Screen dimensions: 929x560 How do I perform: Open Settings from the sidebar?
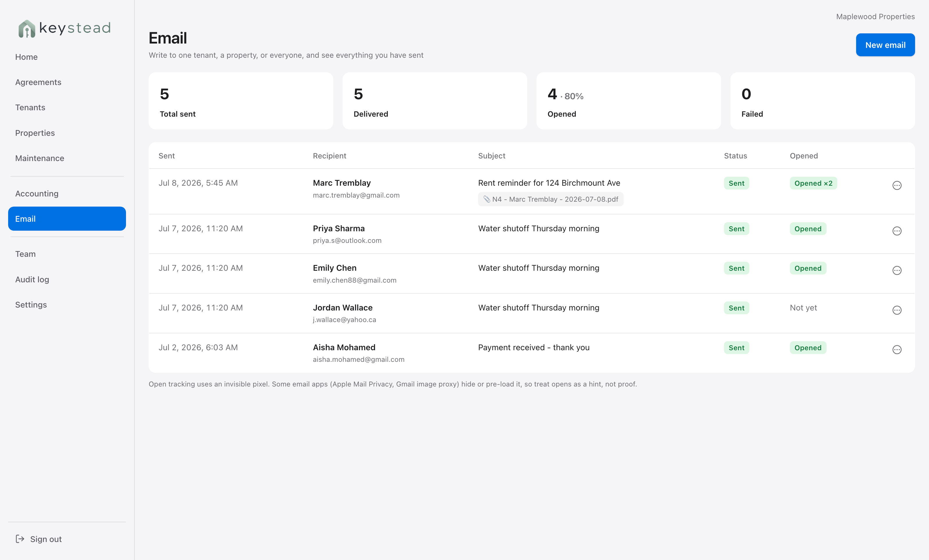click(67, 304)
